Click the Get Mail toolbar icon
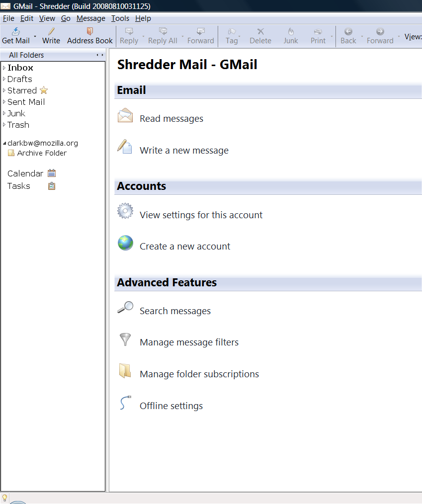This screenshot has width=422, height=504. point(16,31)
